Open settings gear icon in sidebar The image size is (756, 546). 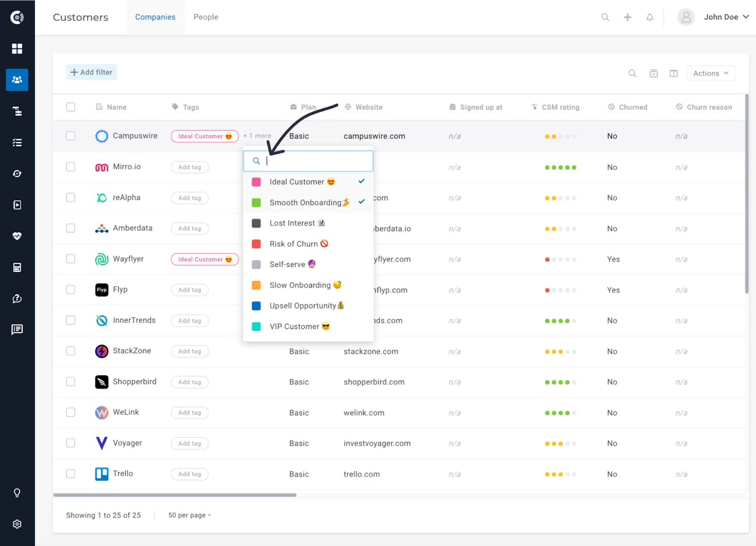click(x=17, y=524)
